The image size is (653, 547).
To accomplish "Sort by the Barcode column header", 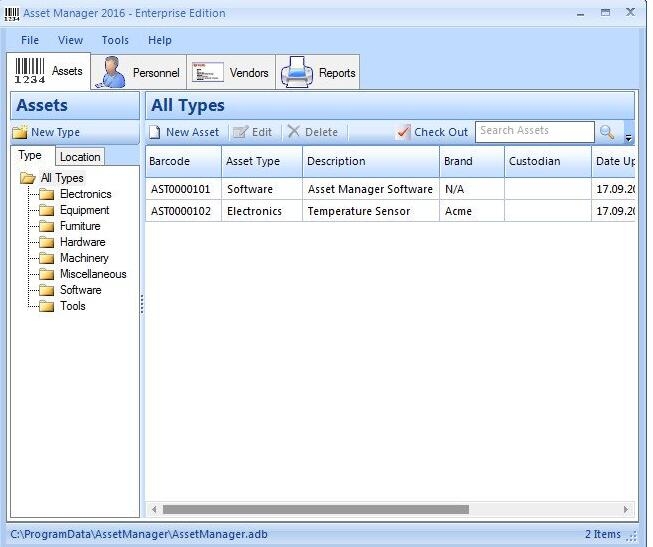I will click(x=183, y=161).
